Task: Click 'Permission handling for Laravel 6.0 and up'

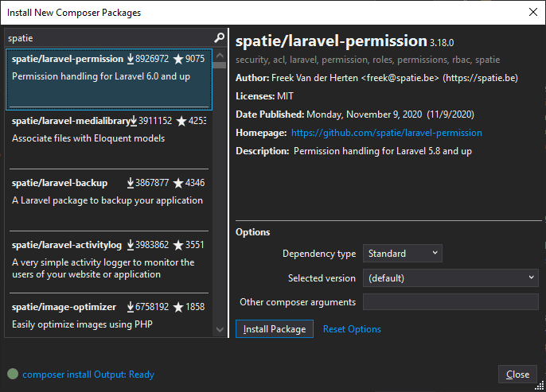Action: pos(101,76)
